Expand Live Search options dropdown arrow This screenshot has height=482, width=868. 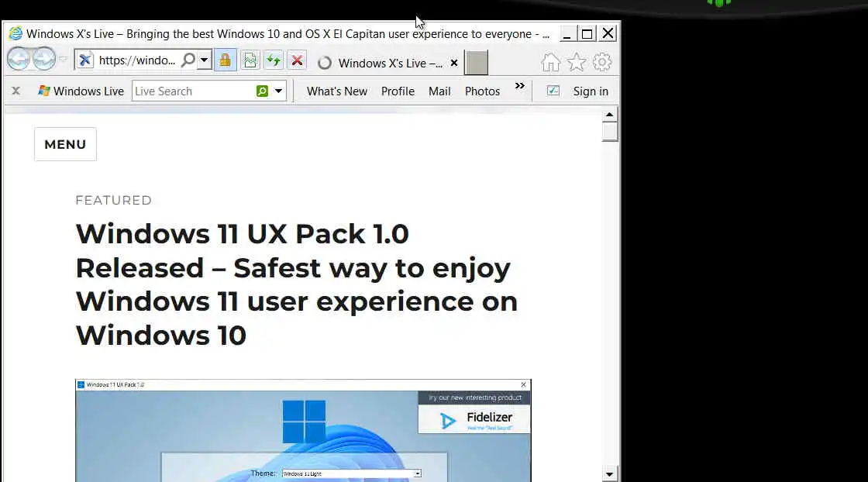(278, 91)
